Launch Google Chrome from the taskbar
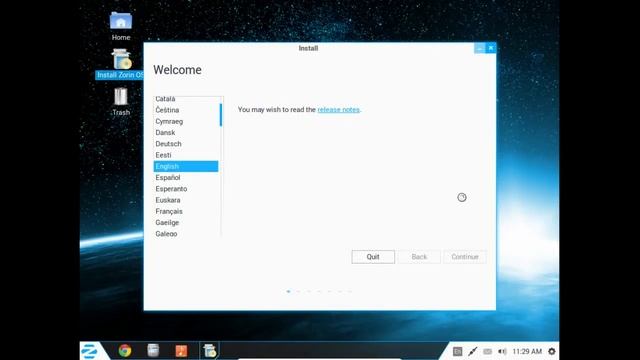This screenshot has width=640, height=360. tap(125, 351)
